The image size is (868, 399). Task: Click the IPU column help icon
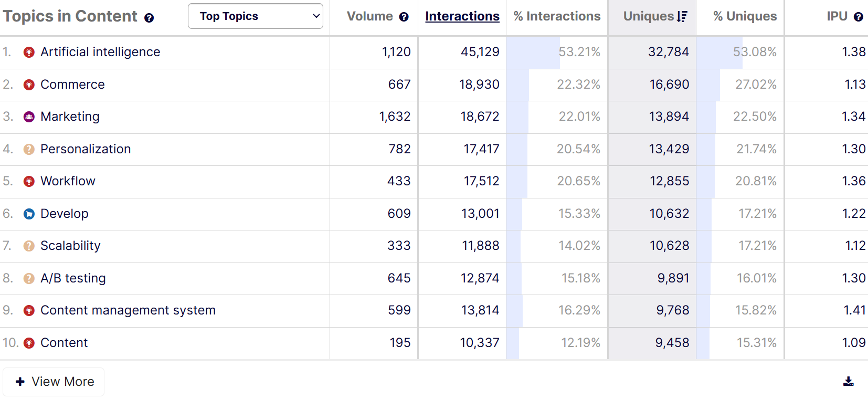859,17
